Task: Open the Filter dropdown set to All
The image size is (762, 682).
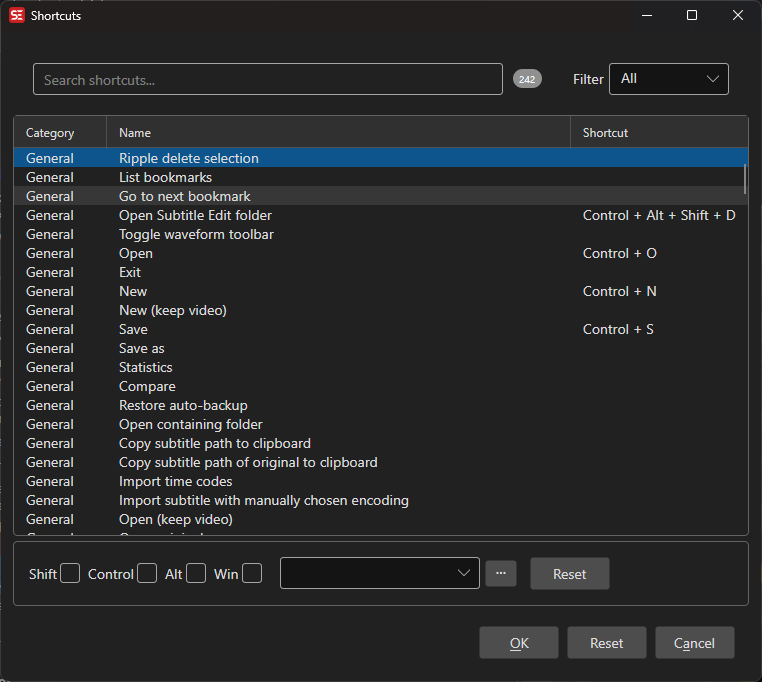Action: click(x=668, y=79)
